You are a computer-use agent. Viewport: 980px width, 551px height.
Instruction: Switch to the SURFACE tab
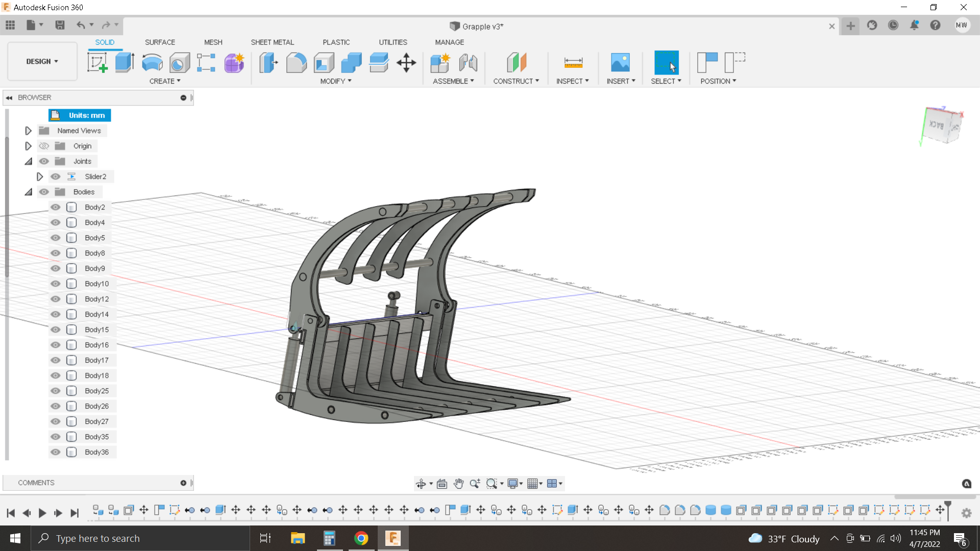160,42
